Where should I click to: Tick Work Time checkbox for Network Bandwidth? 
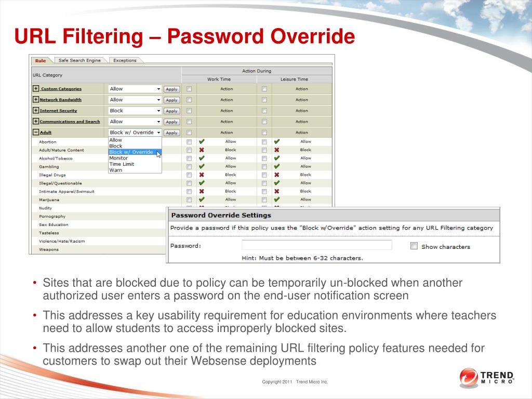click(x=189, y=100)
